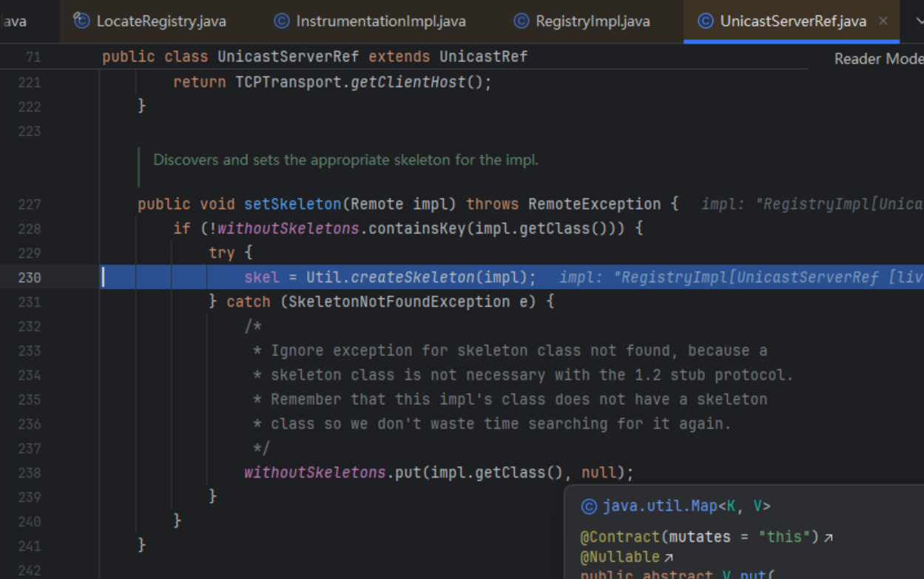
Task: Open the partially visible leftmost editor tab
Action: pos(15,21)
